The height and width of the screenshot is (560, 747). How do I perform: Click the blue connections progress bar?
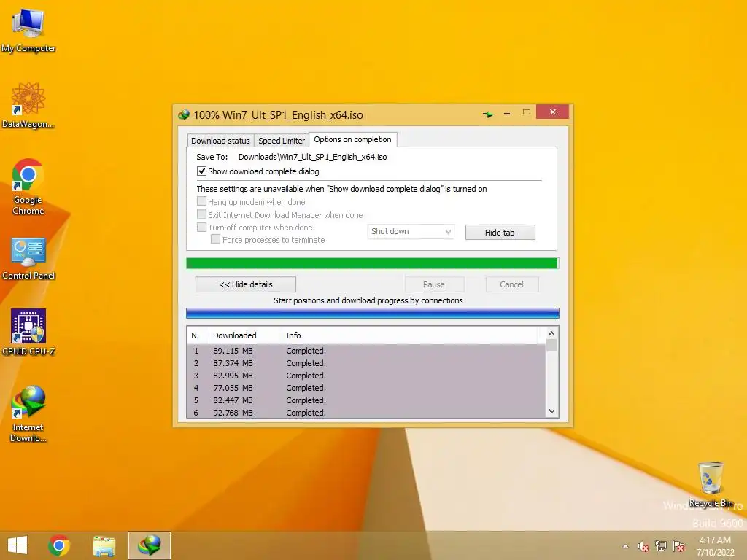(372, 313)
